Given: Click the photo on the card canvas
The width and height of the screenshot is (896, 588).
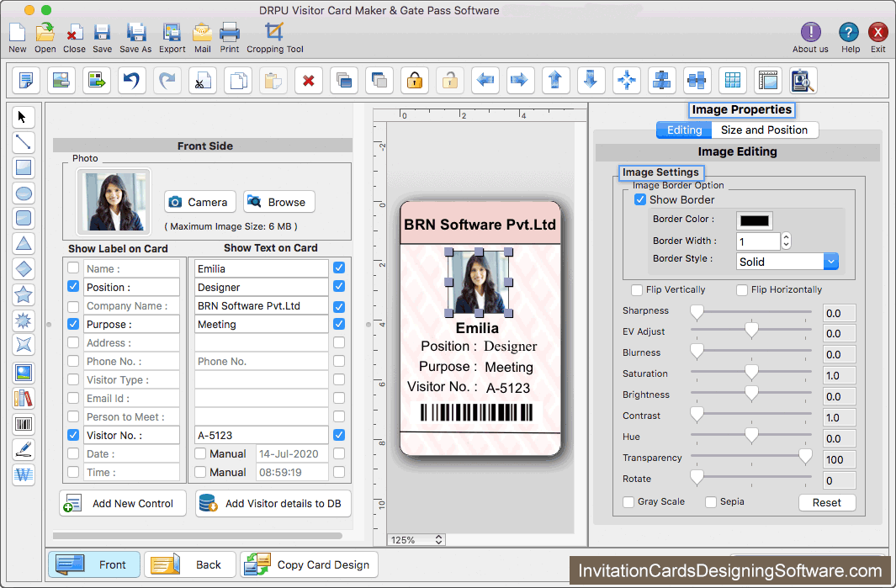Looking at the screenshot, I should [x=479, y=283].
